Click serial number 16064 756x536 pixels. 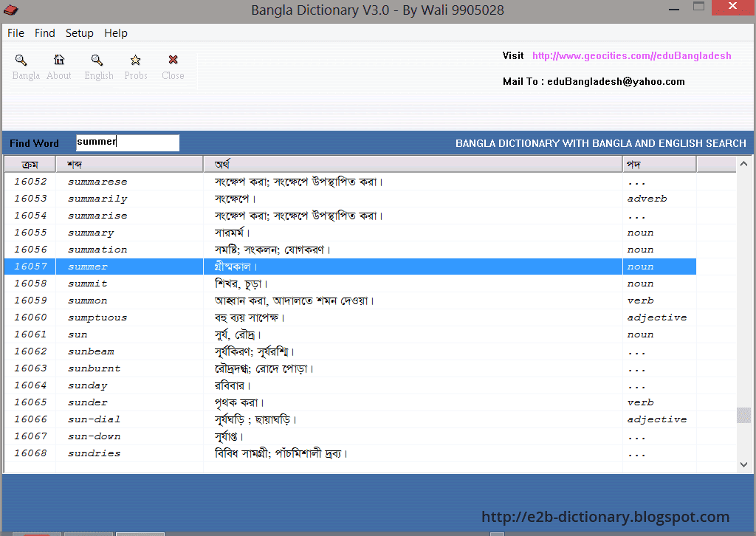pos(30,385)
